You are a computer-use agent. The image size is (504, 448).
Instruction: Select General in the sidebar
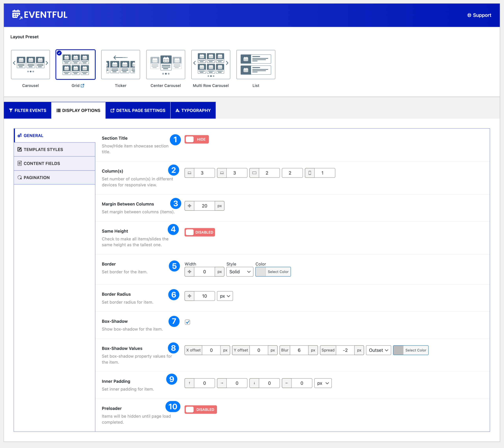coord(55,135)
